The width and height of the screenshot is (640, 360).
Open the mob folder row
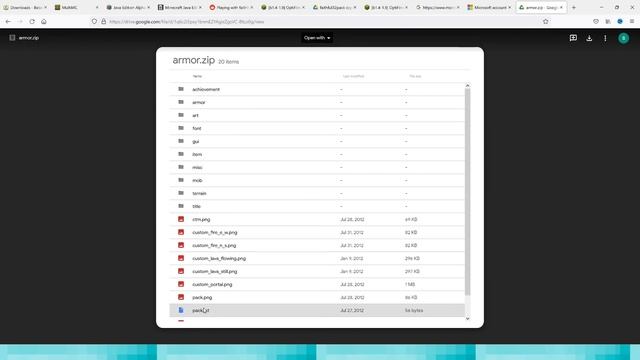[x=317, y=180]
